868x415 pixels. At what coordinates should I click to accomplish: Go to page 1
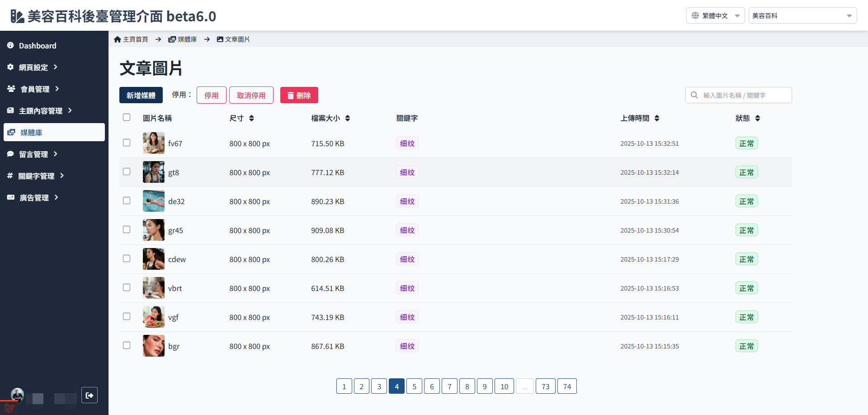[x=344, y=386]
